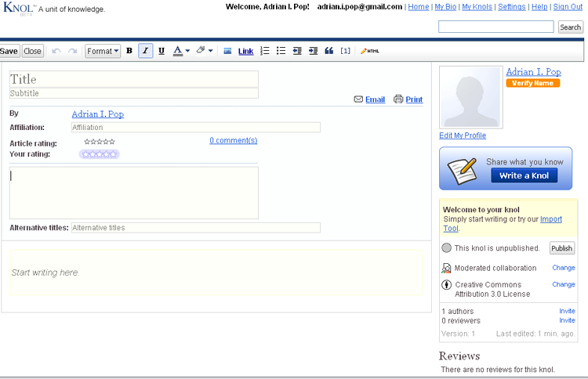Screen dimensions: 588x379
Task: Open My Bio link
Action: click(445, 7)
